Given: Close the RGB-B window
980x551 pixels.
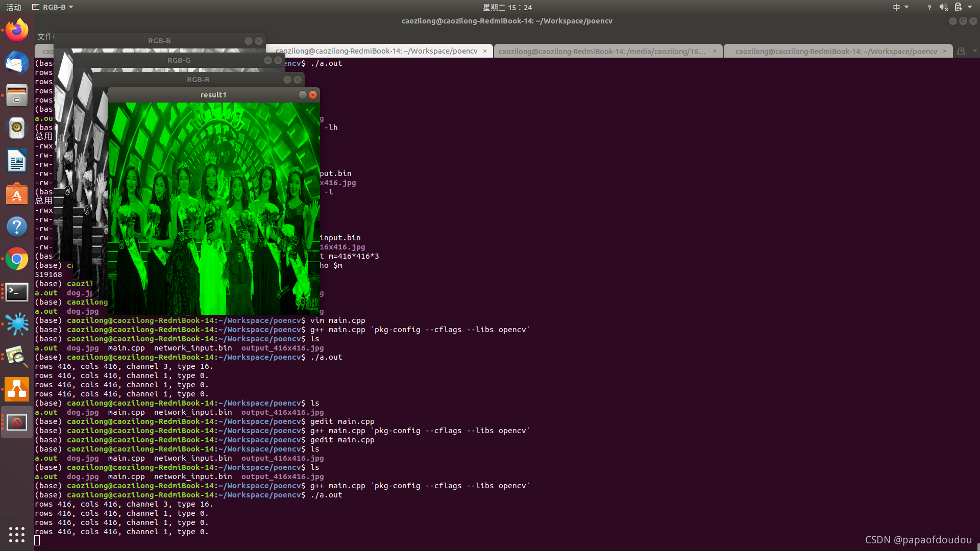Looking at the screenshot, I should (x=259, y=41).
